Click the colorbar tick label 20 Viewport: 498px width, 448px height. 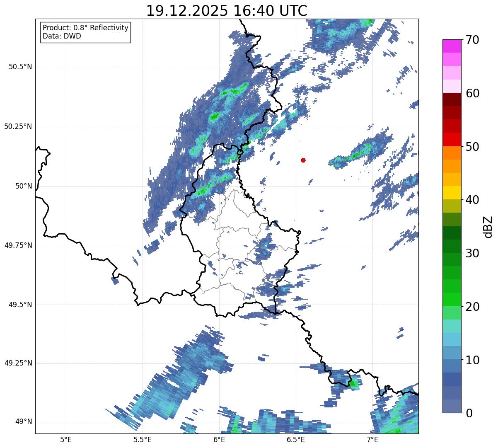[472, 307]
